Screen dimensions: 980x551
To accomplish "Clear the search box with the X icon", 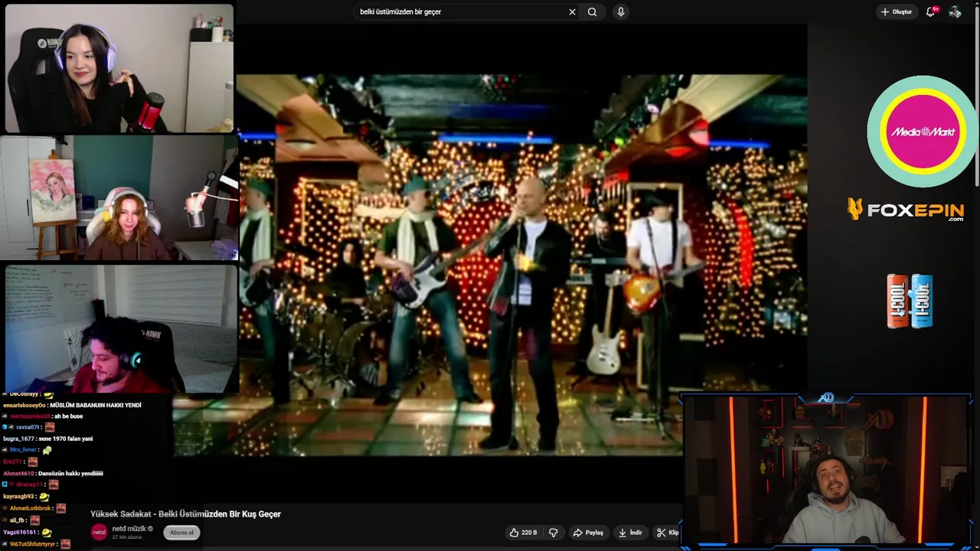I will tap(572, 11).
